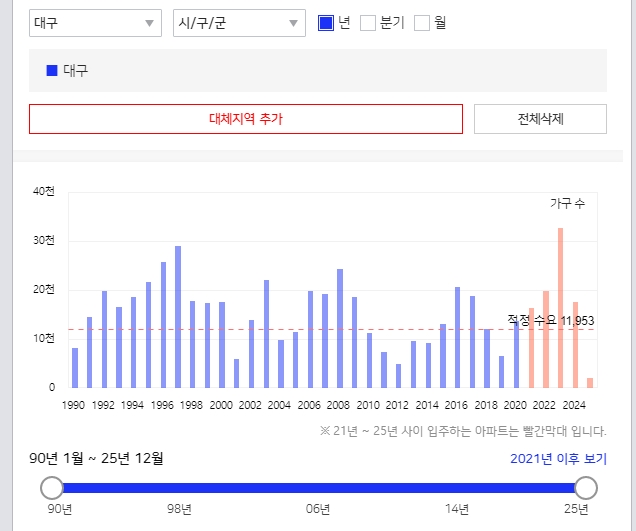This screenshot has height=531, width=636.
Task: Click the blue slider track near 06년
Action: [318, 488]
